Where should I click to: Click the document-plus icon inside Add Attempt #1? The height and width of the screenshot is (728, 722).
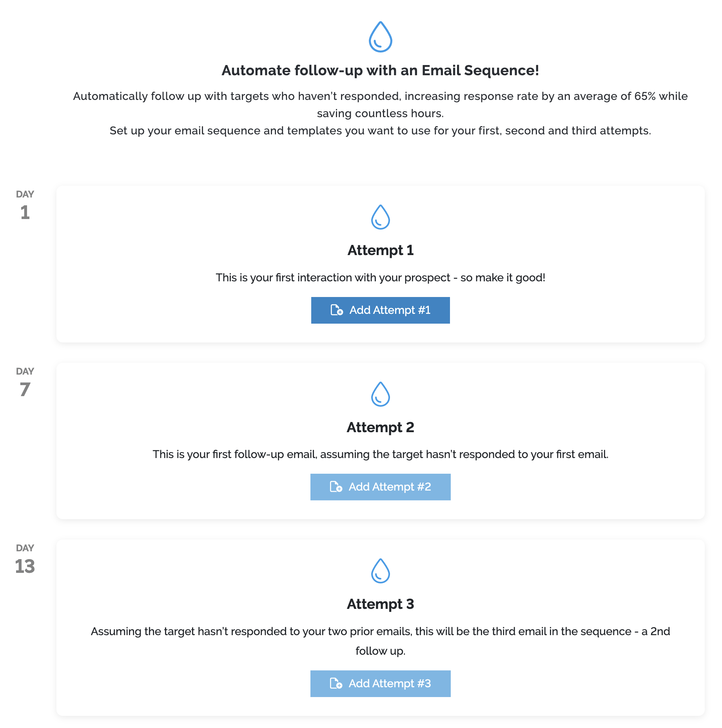pos(336,310)
